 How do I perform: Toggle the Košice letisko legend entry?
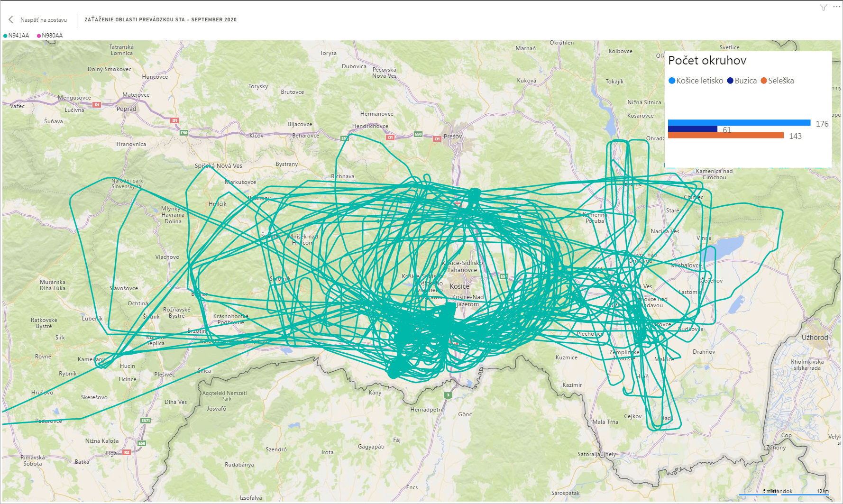tap(696, 81)
